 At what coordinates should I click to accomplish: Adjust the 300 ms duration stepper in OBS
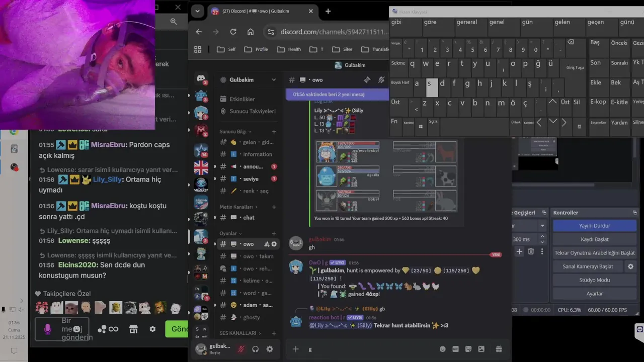(x=542, y=239)
